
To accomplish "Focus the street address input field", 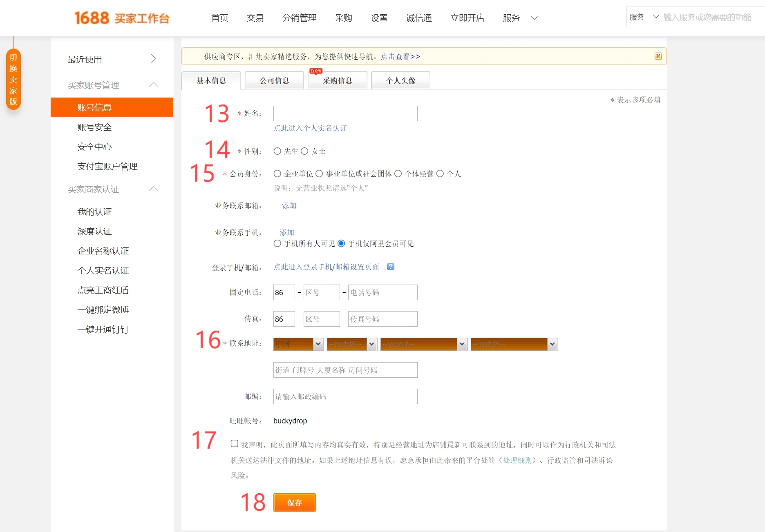I will click(345, 370).
